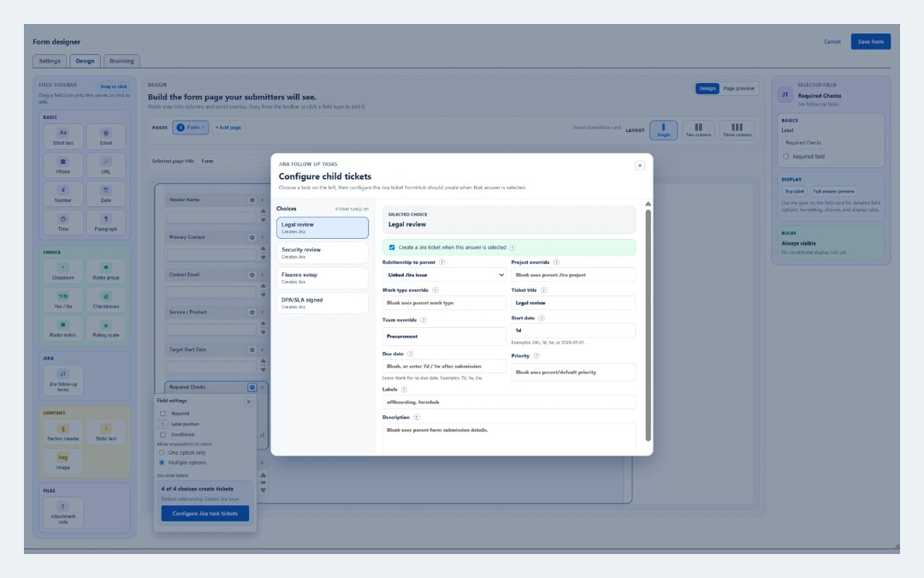The height and width of the screenshot is (578, 924).
Task: Choose the Paragraph field tile
Action: 105,223
